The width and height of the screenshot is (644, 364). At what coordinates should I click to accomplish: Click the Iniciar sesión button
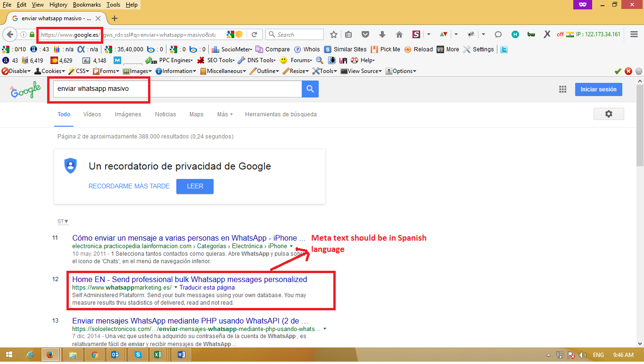598,89
